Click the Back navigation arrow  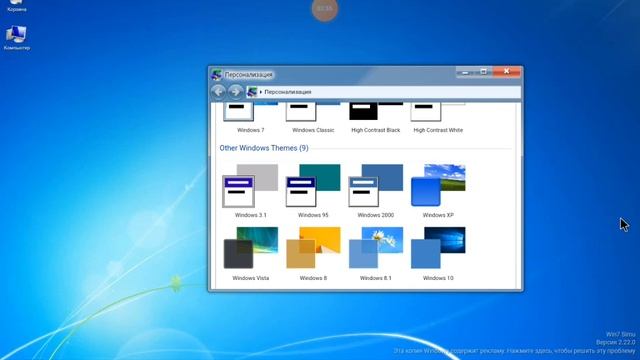(x=218, y=92)
